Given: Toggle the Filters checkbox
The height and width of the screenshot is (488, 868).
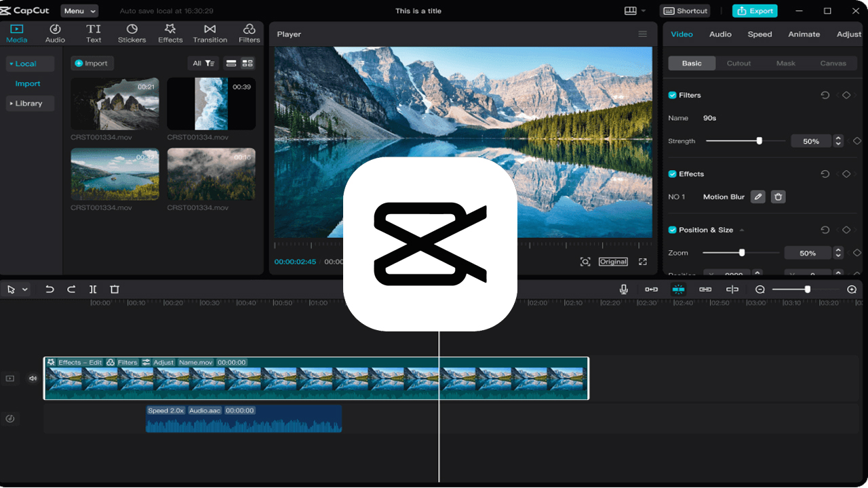Looking at the screenshot, I should click(x=673, y=96).
